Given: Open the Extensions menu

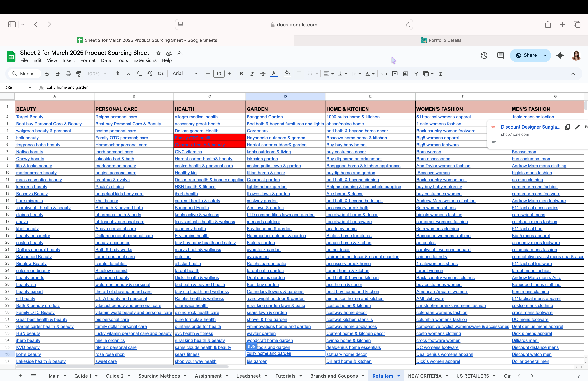Looking at the screenshot, I should (x=145, y=60).
